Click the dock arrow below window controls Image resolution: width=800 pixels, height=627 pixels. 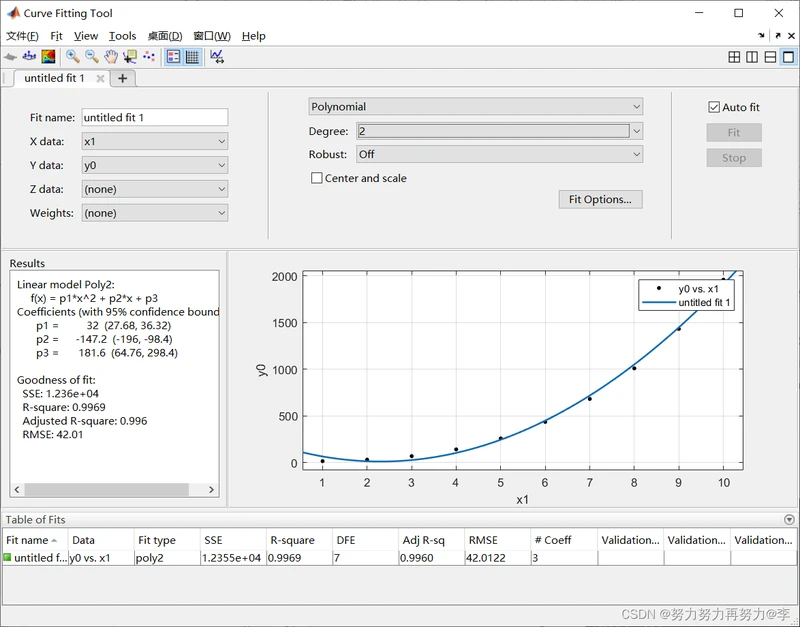point(761,36)
